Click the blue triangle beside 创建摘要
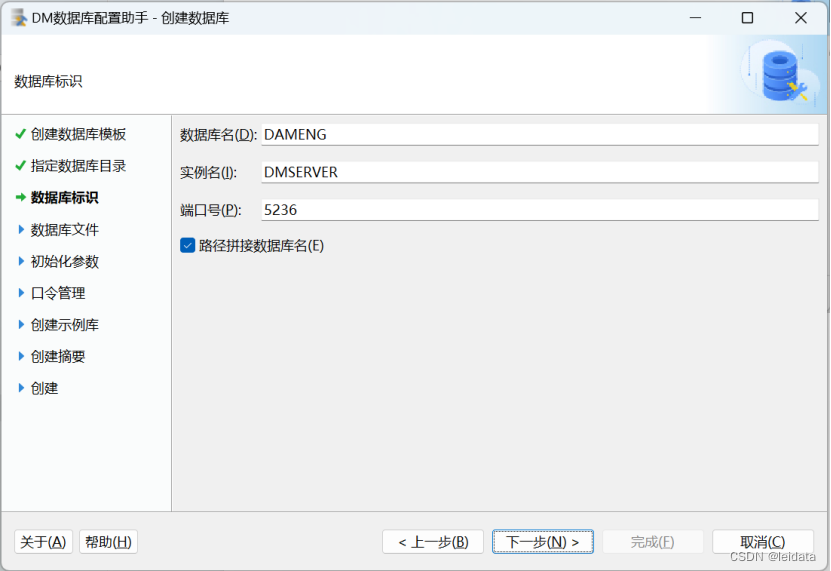The width and height of the screenshot is (831, 571). (x=21, y=356)
